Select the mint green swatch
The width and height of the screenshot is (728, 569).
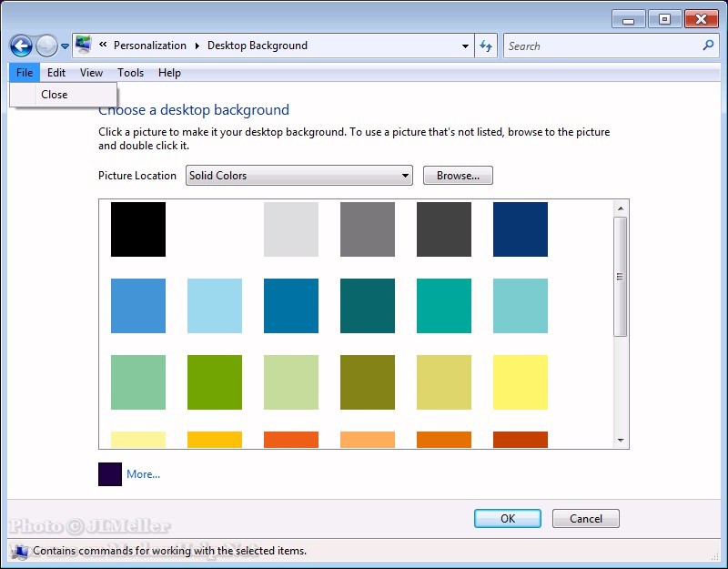point(138,382)
